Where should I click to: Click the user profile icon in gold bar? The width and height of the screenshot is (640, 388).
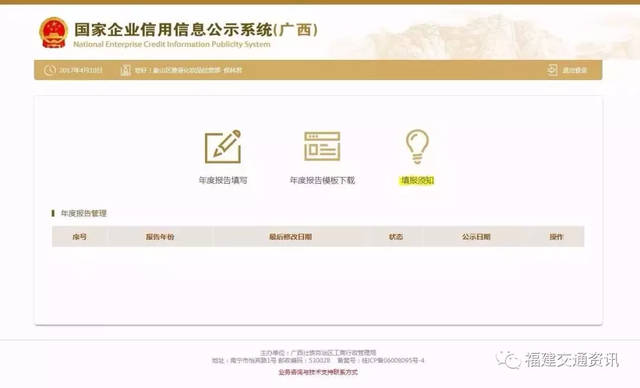pyautogui.click(x=126, y=70)
